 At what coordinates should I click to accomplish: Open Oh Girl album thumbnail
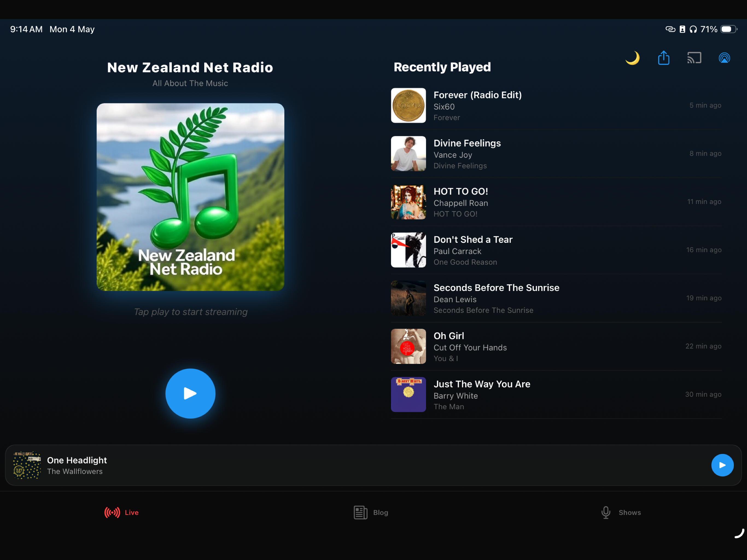pyautogui.click(x=408, y=346)
